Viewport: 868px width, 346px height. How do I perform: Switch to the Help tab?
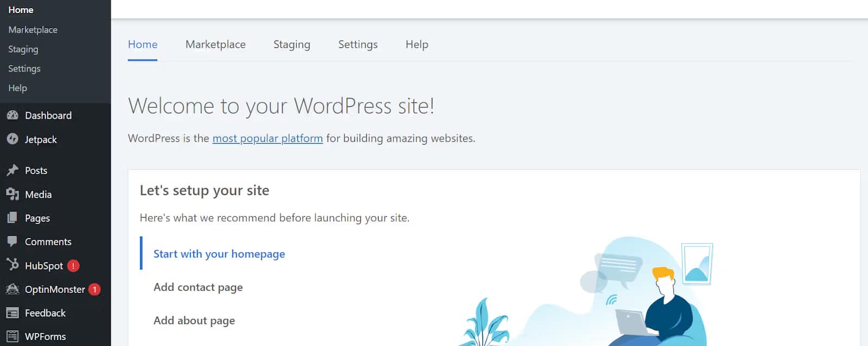pos(417,44)
